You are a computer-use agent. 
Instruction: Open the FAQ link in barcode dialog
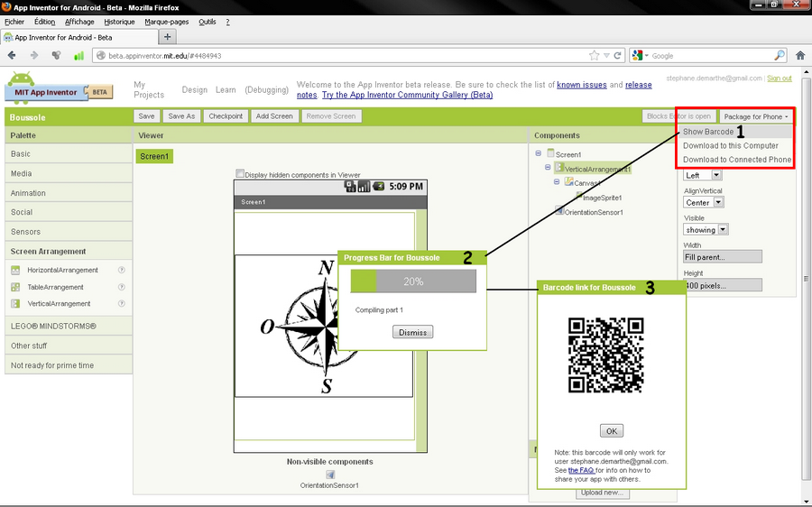click(x=581, y=470)
